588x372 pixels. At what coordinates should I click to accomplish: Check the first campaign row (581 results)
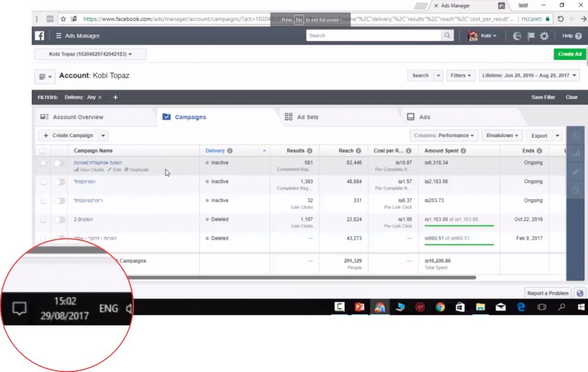coord(43,163)
